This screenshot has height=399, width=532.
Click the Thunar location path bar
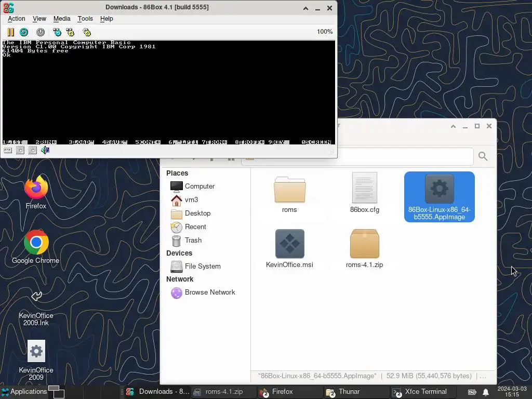click(357, 157)
